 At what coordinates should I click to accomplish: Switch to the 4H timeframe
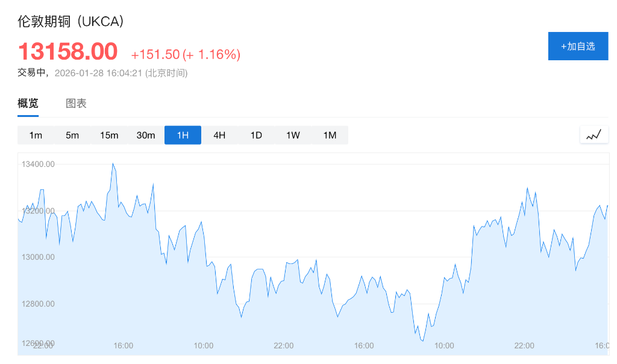point(219,135)
